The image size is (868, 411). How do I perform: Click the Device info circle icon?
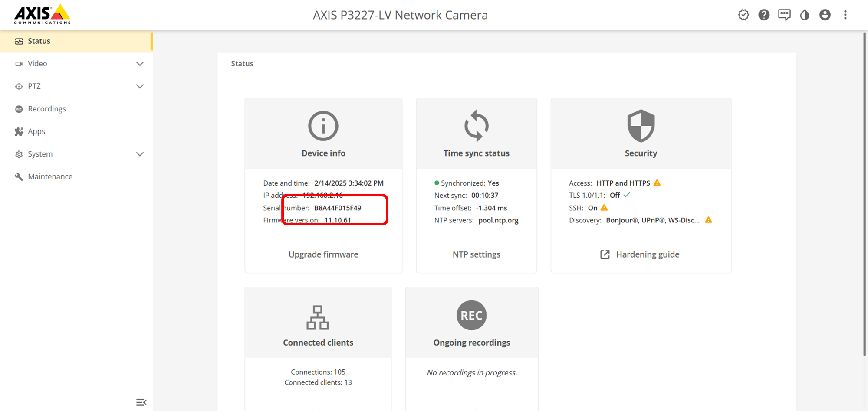tap(323, 126)
